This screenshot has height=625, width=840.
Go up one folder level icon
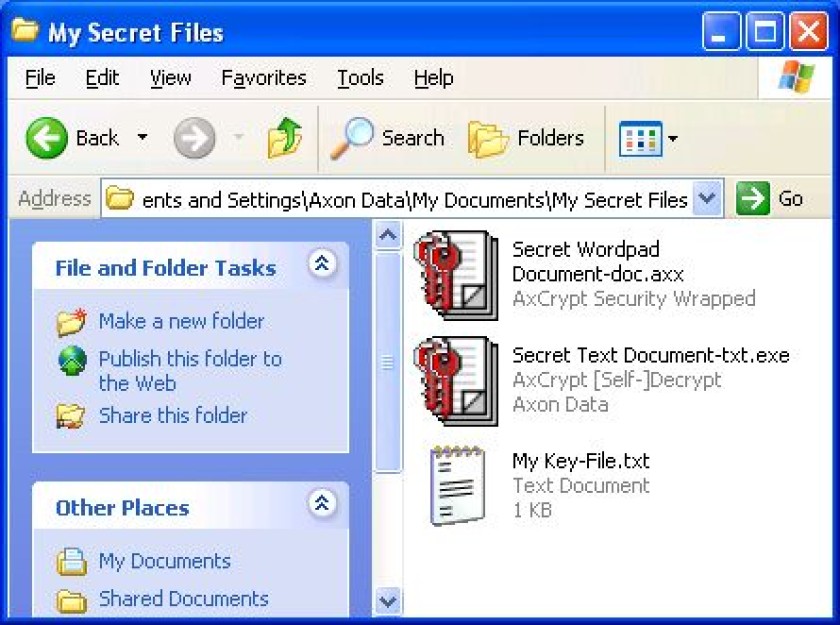click(285, 138)
